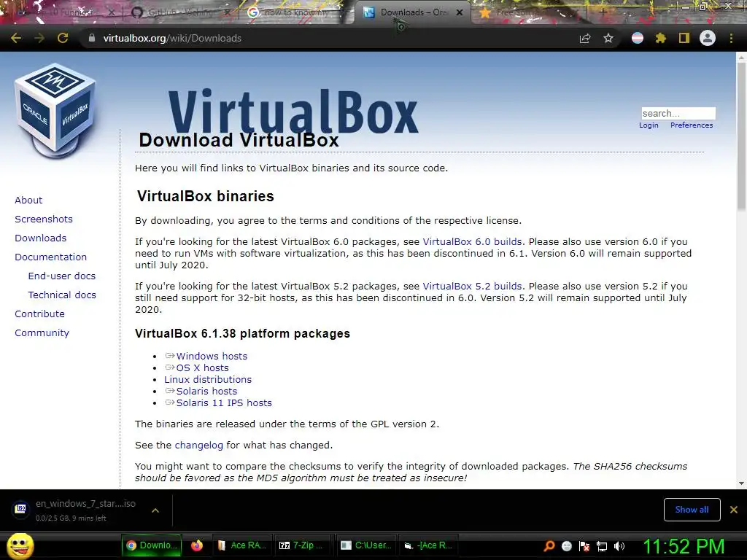The width and height of the screenshot is (747, 560).
Task: Click the VirtualBox cube logo
Action: [x=55, y=111]
